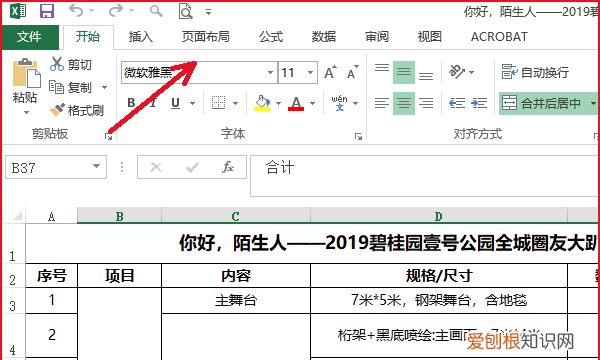
Task: Click the fx Insert Function icon
Action: tap(228, 167)
